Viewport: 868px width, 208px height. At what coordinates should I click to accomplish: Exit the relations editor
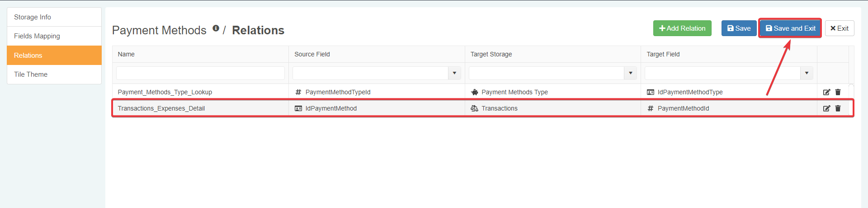click(840, 28)
